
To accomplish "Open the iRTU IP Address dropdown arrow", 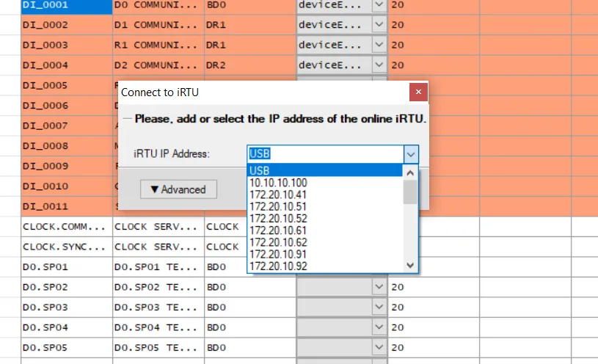I will pos(411,154).
